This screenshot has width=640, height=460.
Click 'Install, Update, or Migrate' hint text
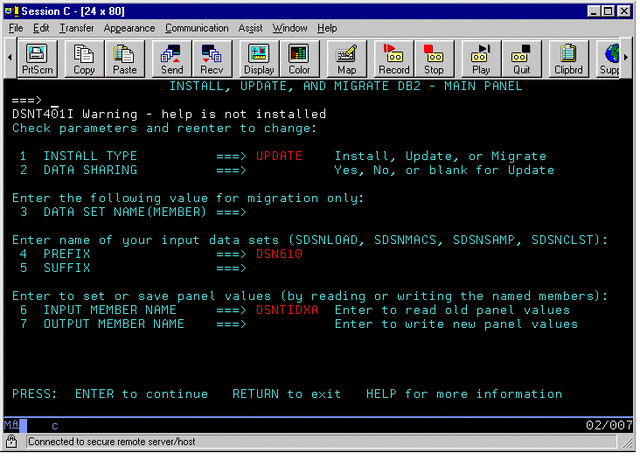[x=440, y=156]
